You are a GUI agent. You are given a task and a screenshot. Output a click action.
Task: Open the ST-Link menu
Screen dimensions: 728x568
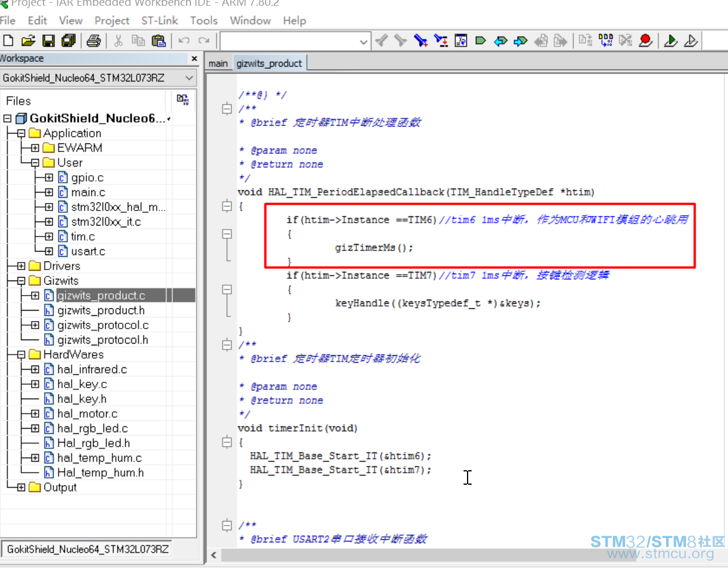pyautogui.click(x=160, y=21)
